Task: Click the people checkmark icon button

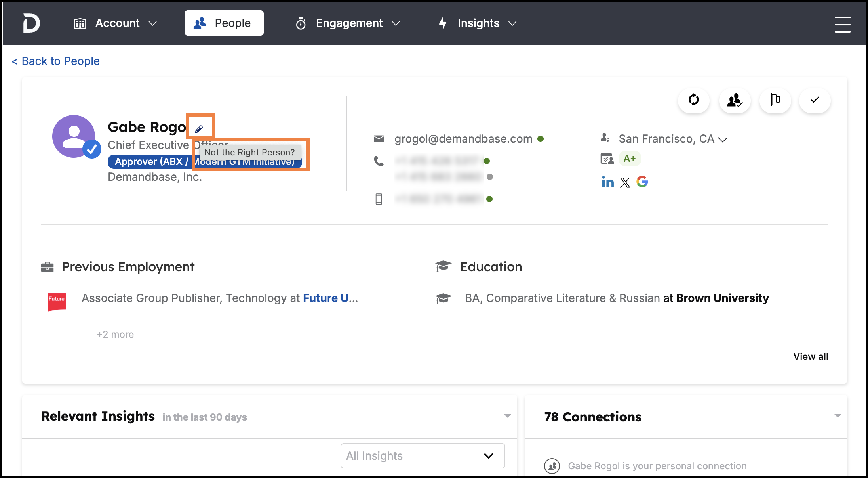Action: [735, 100]
